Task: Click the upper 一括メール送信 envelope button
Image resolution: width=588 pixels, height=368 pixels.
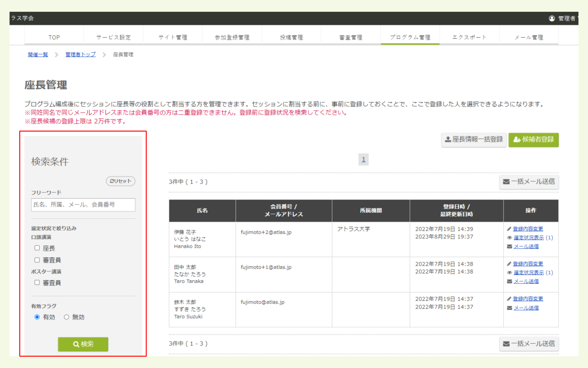Action: point(529,182)
